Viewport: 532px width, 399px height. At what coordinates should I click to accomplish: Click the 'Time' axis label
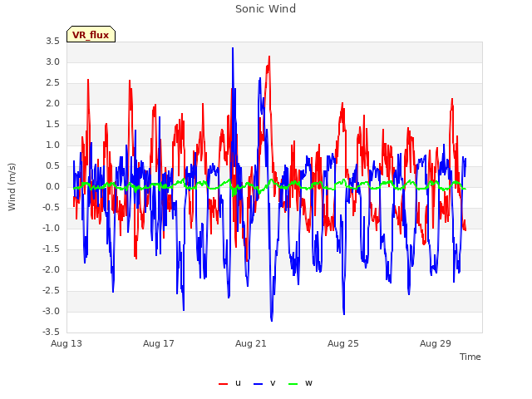click(470, 357)
